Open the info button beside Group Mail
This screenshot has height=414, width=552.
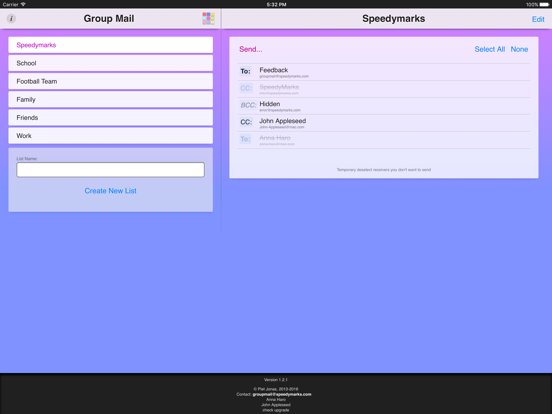(x=11, y=18)
